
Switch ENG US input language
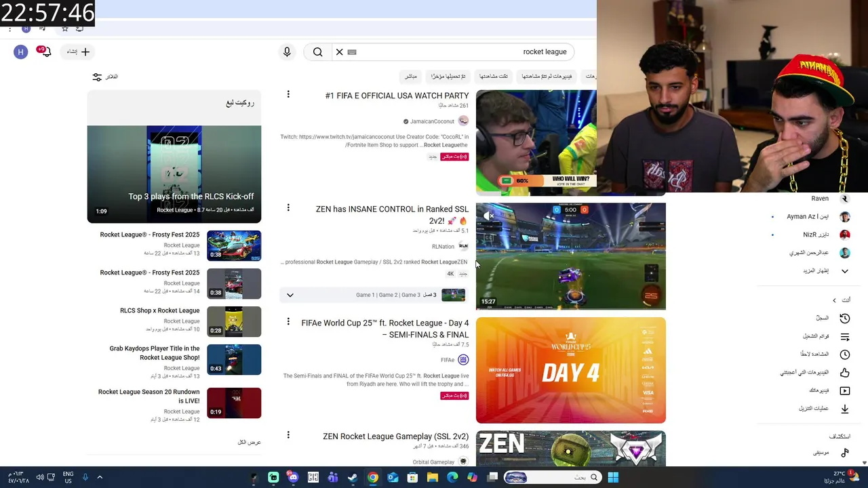point(68,477)
